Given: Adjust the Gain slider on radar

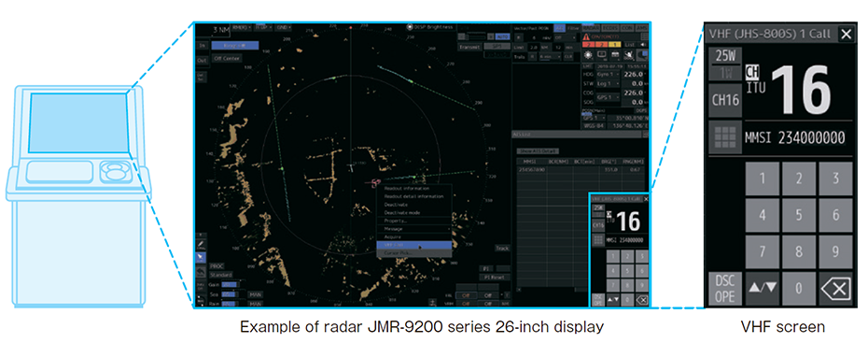Looking at the screenshot, I should coord(231,285).
